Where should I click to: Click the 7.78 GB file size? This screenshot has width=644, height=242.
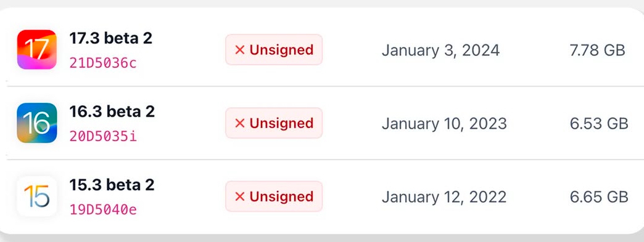click(x=598, y=50)
